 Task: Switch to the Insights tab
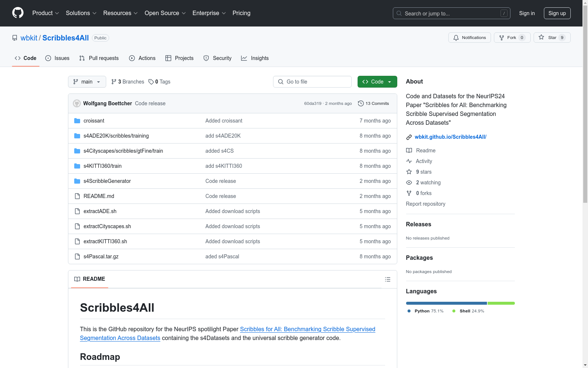[255, 58]
